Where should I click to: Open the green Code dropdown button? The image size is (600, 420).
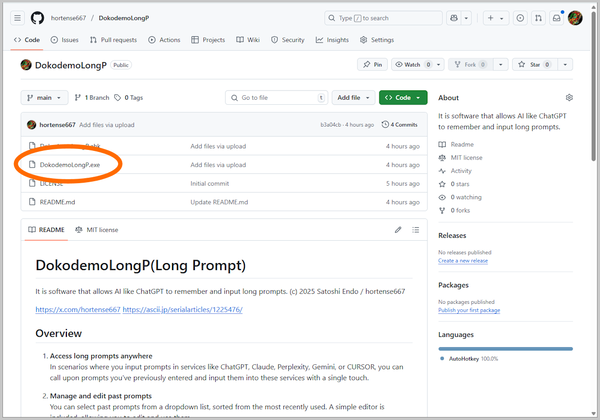point(403,98)
